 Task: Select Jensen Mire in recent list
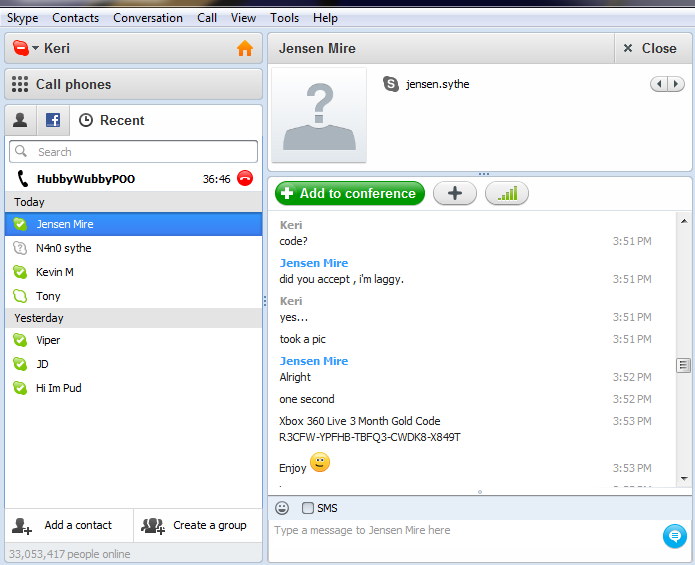[x=133, y=224]
